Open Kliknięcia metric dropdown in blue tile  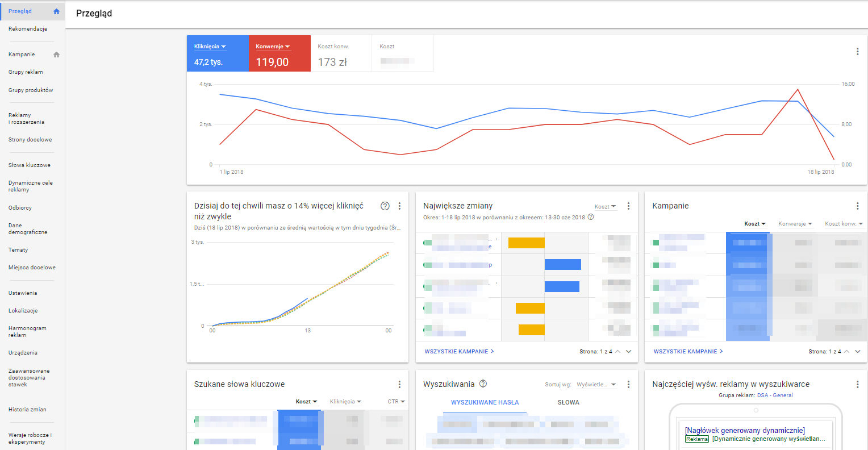[x=210, y=47]
